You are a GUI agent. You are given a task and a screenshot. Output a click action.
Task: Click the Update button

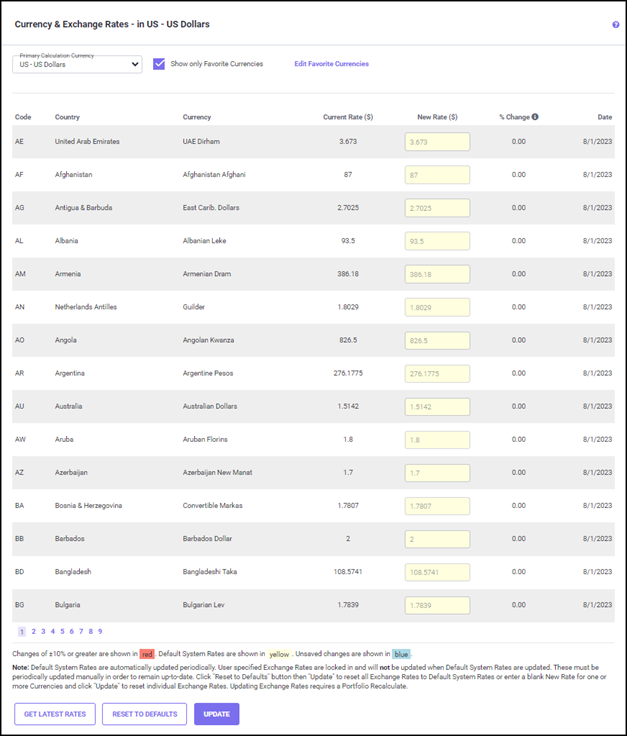(x=216, y=714)
